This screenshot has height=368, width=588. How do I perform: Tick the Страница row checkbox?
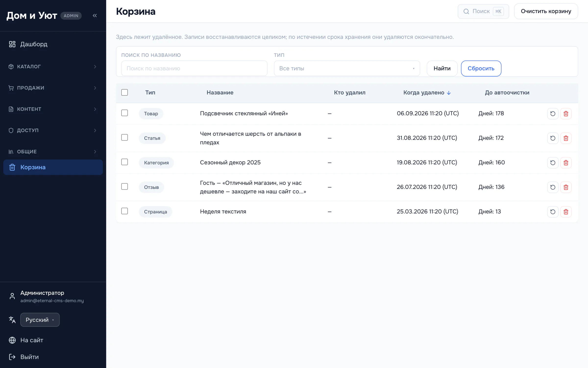point(124,211)
